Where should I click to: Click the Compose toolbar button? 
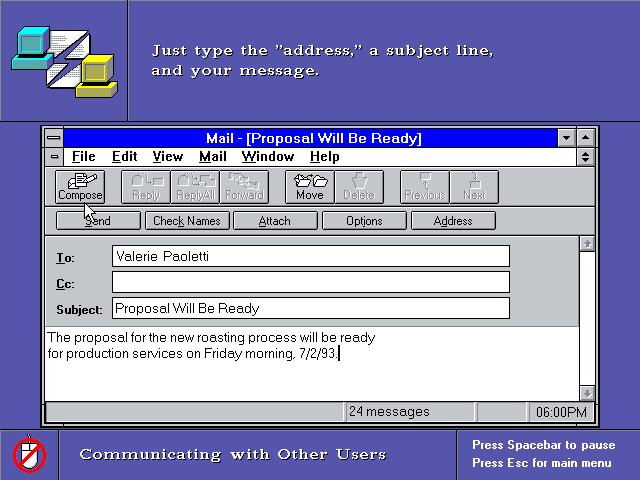[x=80, y=187]
